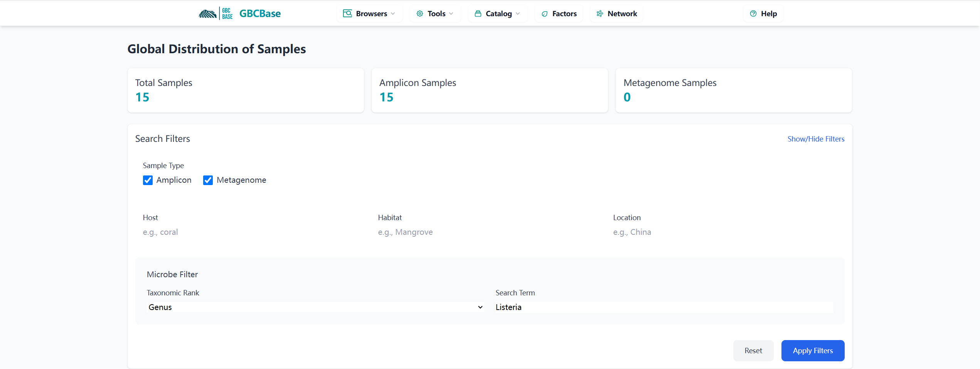Click the Browsers menu icon
Viewport: 980px width, 369px height.
(347, 13)
